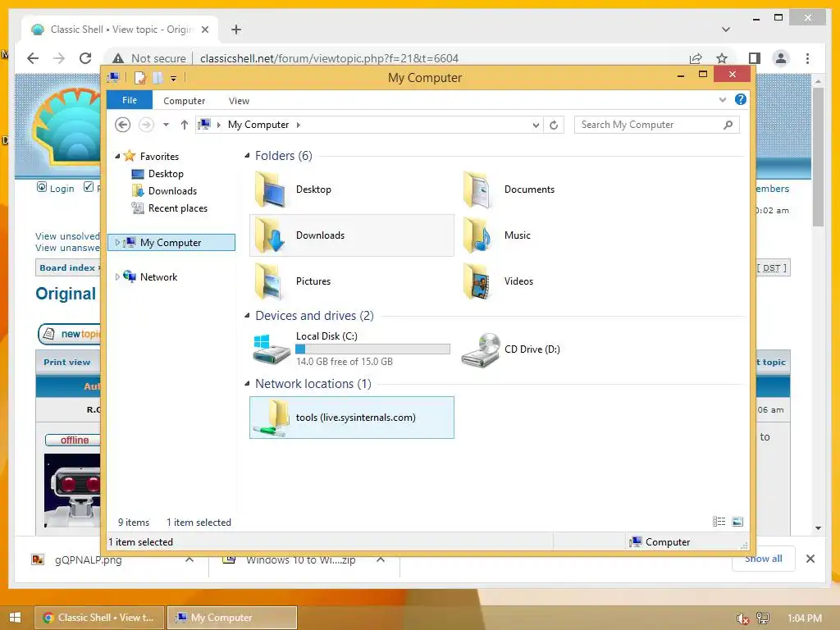This screenshot has height=630, width=840.
Task: Refresh the My Computer view
Action: click(554, 125)
